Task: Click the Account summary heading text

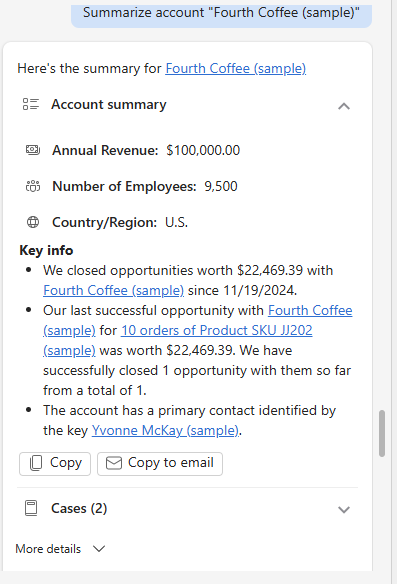Action: click(109, 105)
